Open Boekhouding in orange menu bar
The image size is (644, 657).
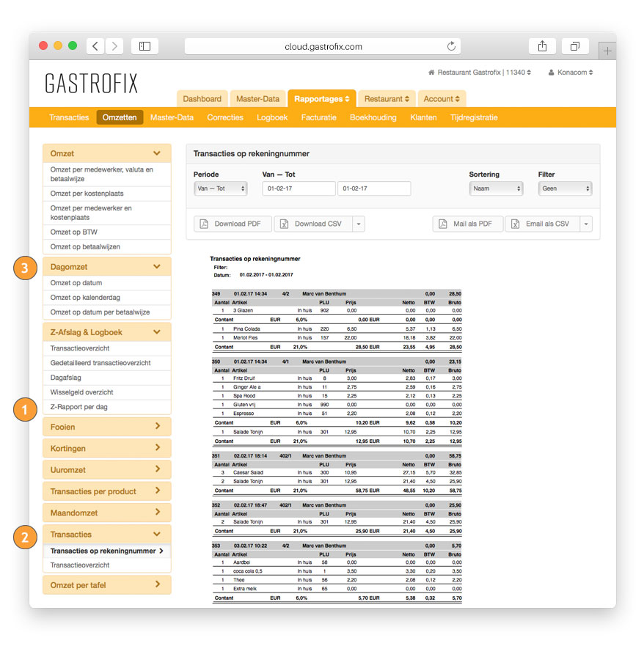click(x=373, y=117)
